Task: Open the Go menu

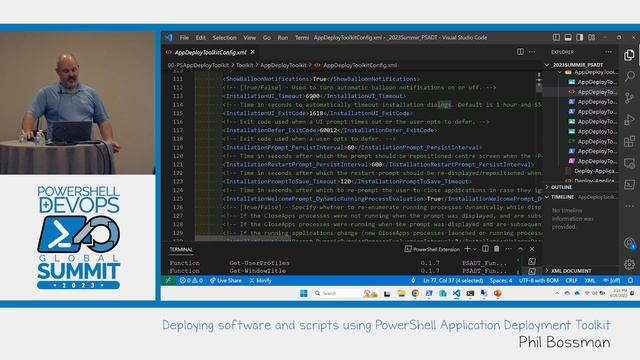Action: click(267, 37)
